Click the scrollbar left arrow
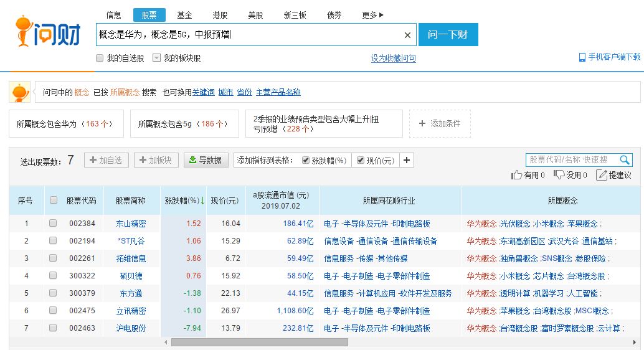The width and height of the screenshot is (644, 350). (x=166, y=342)
